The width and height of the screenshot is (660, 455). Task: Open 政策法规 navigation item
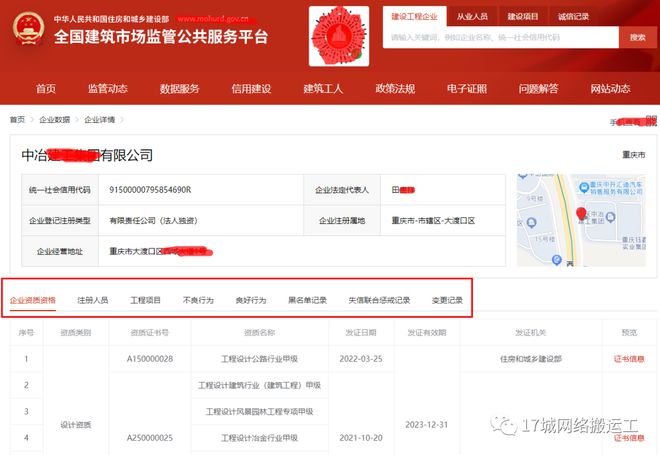click(x=395, y=89)
